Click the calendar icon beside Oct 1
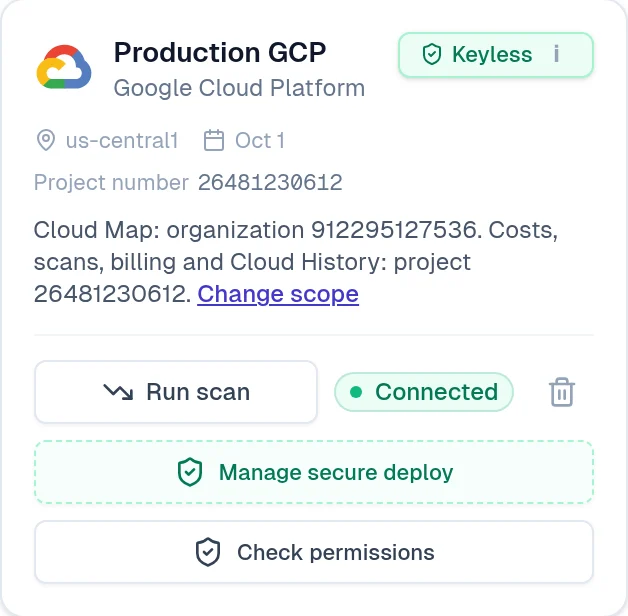 (214, 140)
